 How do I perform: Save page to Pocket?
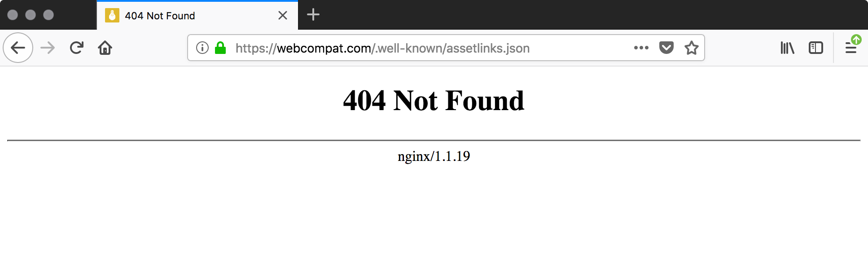[x=666, y=47]
